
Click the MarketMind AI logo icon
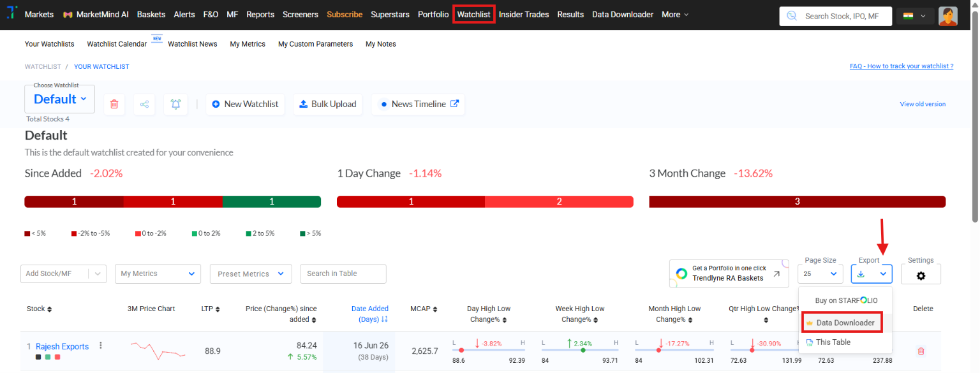coord(67,15)
